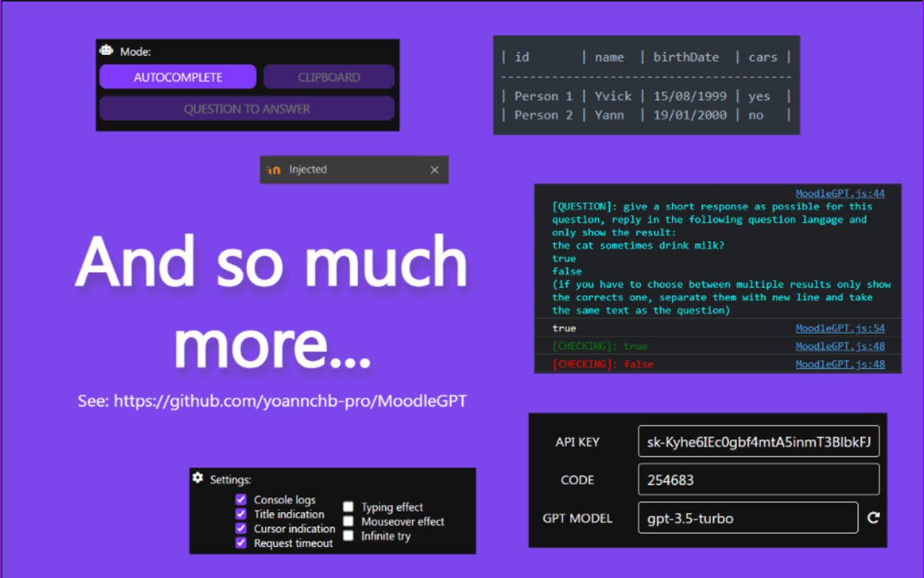Click the GitHub MoodleGPT URL text

click(290, 401)
